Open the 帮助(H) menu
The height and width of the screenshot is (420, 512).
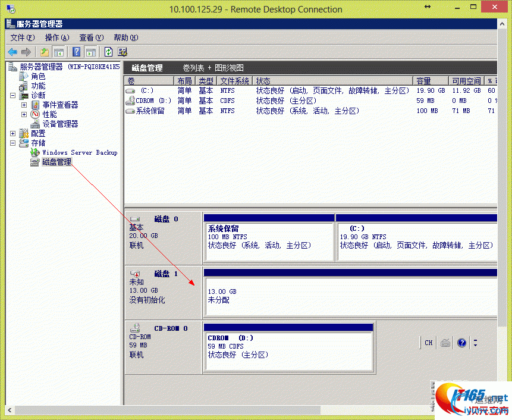(126, 37)
